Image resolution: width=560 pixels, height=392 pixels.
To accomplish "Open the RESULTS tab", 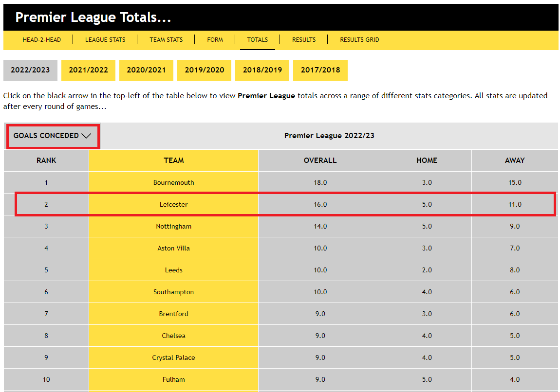I will (x=303, y=39).
